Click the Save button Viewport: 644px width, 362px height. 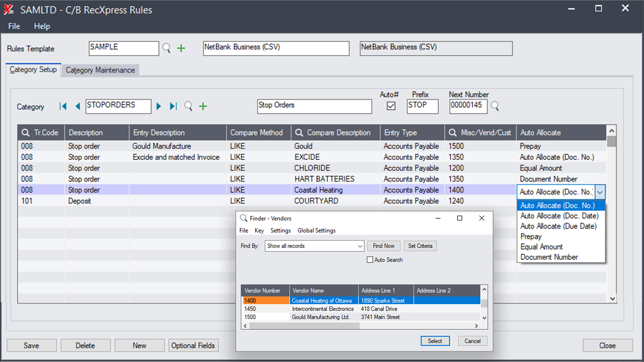coord(32,346)
